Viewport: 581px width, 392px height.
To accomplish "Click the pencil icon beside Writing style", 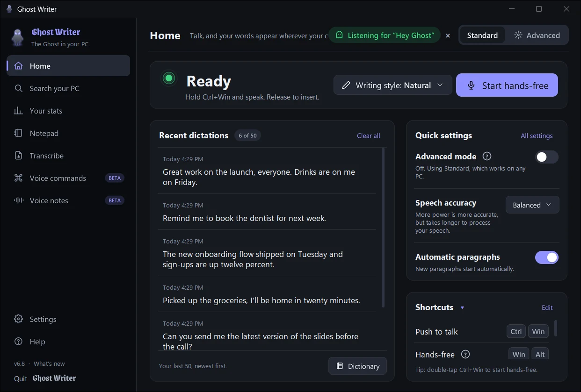I will coord(346,85).
